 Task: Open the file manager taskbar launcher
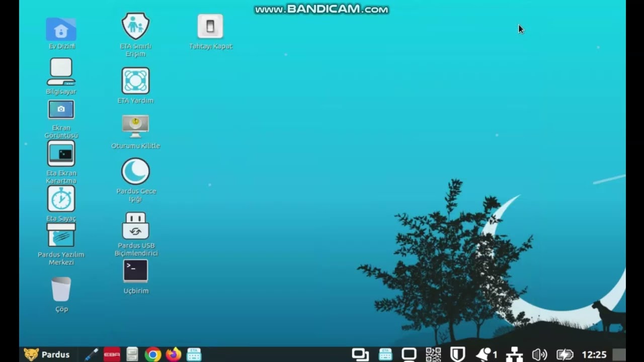(x=132, y=354)
